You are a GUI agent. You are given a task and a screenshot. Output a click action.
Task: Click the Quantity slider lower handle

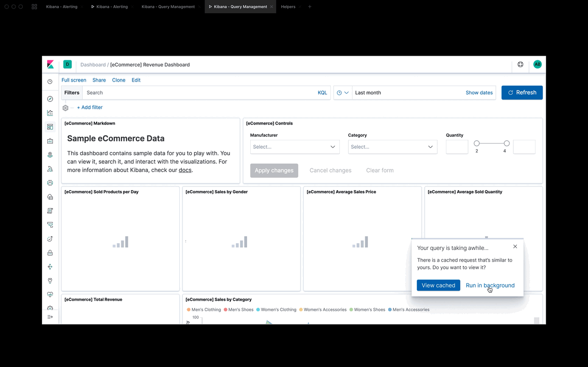click(477, 144)
